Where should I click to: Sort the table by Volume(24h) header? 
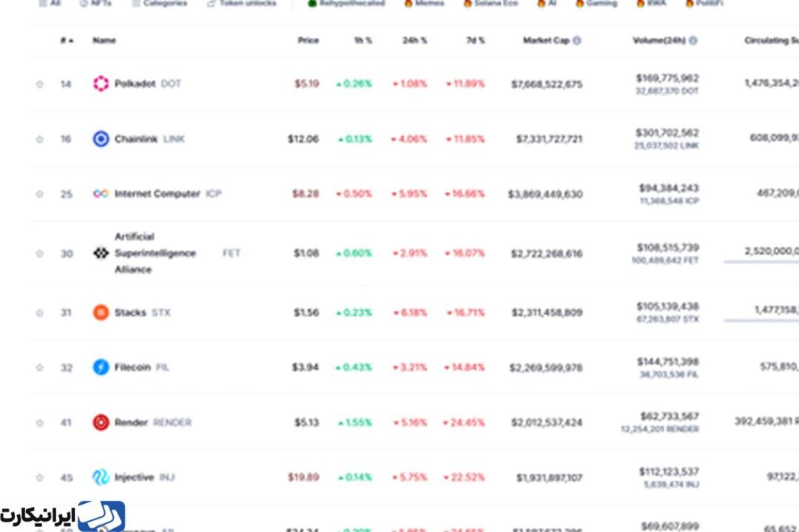(659, 40)
